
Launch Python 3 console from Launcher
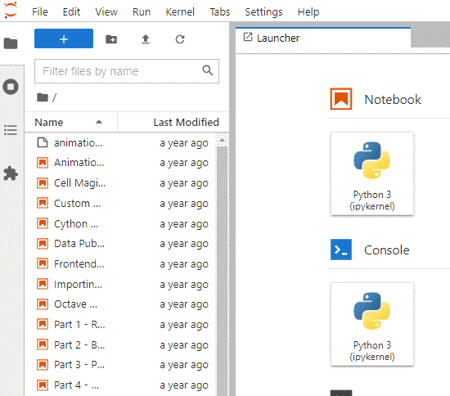tap(372, 324)
